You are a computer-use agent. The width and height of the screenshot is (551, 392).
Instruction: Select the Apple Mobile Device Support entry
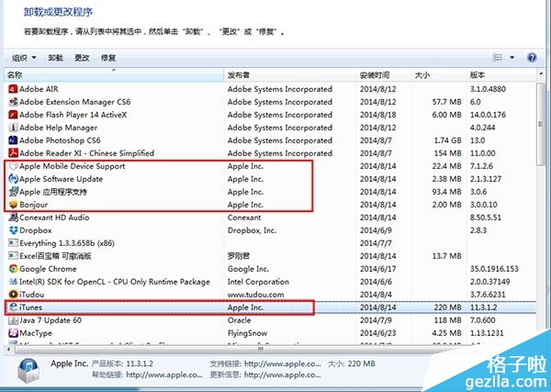coord(72,166)
